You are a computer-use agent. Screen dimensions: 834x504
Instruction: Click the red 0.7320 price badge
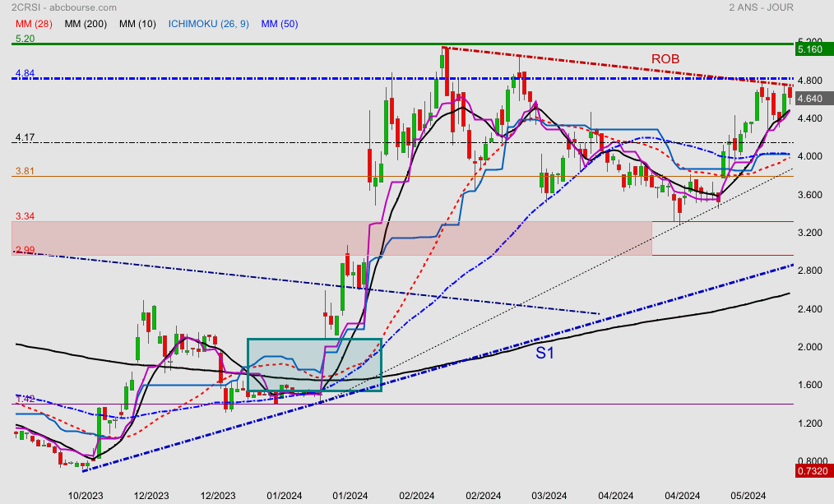813,471
